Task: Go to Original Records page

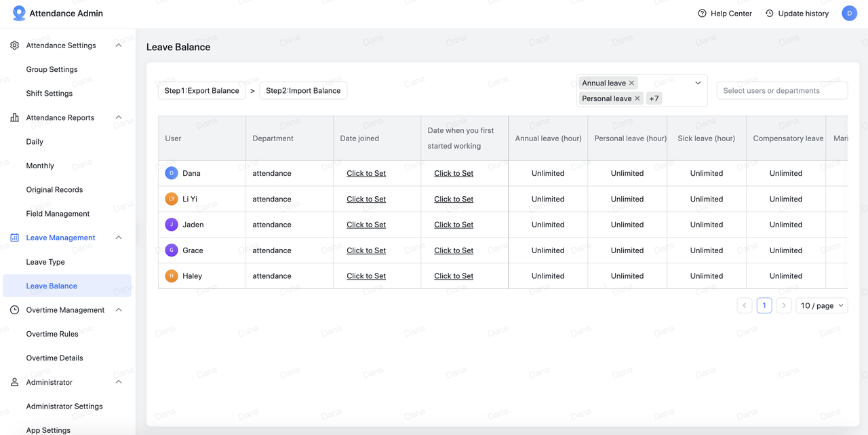Action: click(54, 190)
